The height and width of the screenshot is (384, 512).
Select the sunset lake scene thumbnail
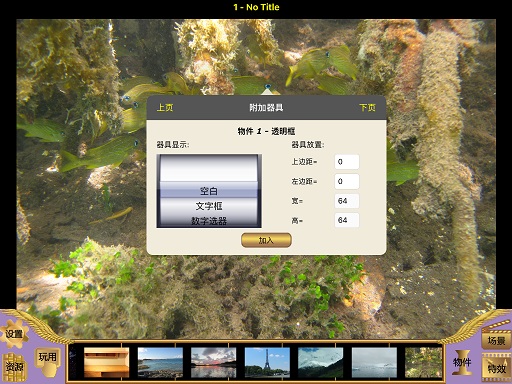click(x=213, y=362)
